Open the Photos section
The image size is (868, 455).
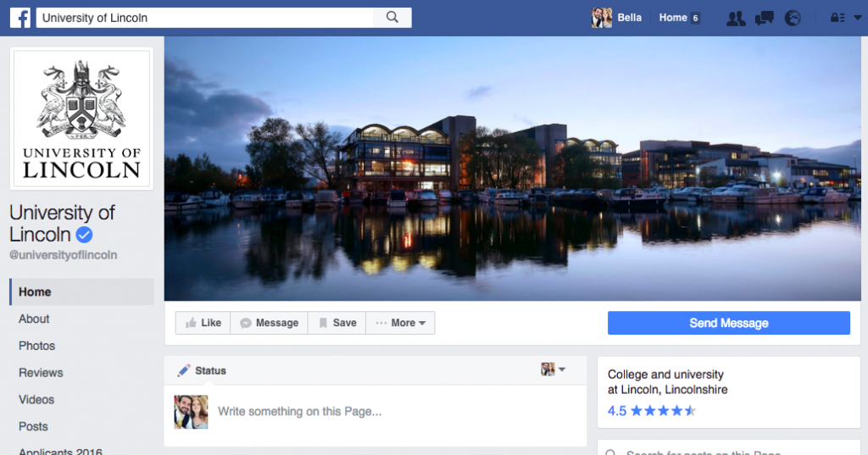pyautogui.click(x=36, y=346)
